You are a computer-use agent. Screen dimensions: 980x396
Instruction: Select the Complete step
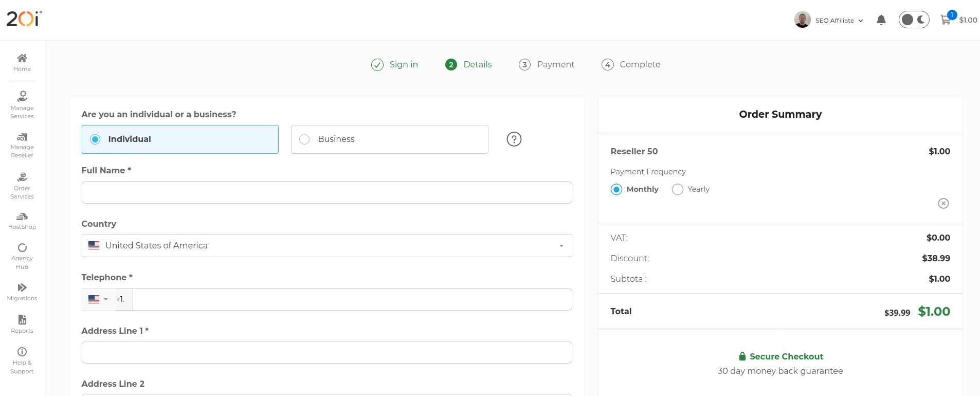(631, 64)
